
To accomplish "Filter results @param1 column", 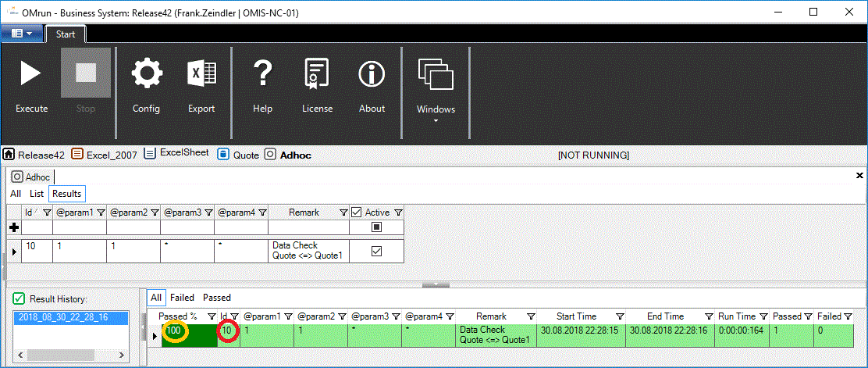I will (x=288, y=316).
